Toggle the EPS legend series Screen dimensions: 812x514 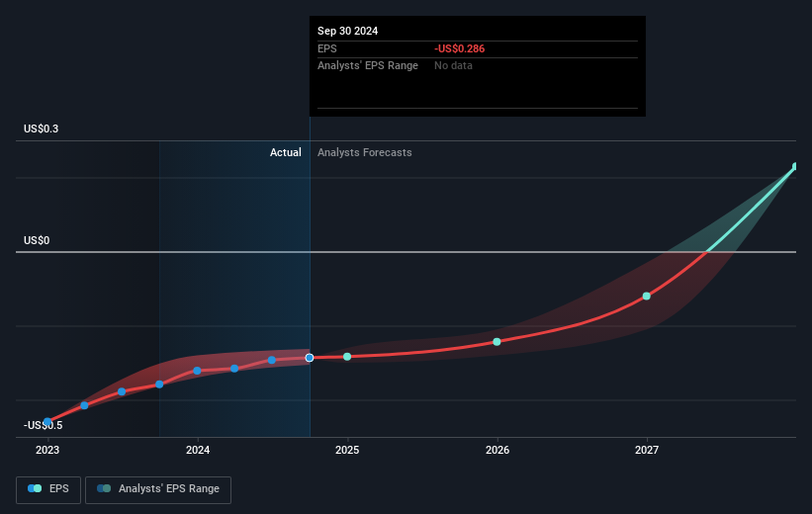(x=48, y=489)
